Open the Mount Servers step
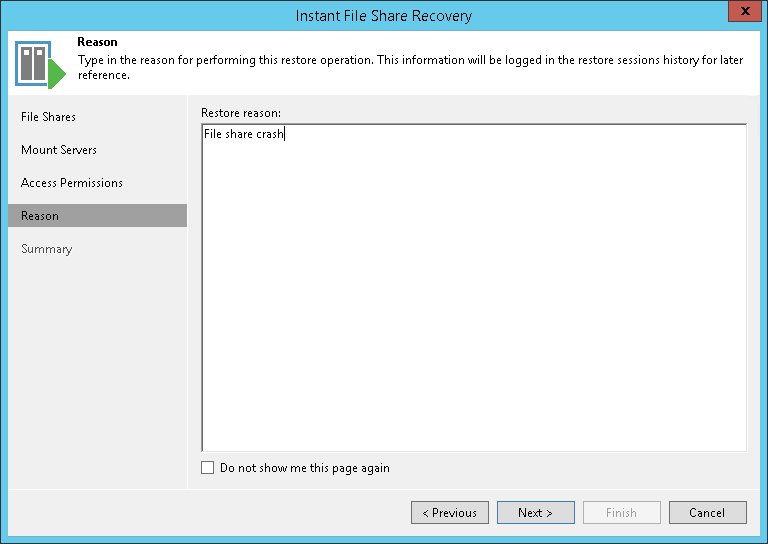 pyautogui.click(x=59, y=150)
